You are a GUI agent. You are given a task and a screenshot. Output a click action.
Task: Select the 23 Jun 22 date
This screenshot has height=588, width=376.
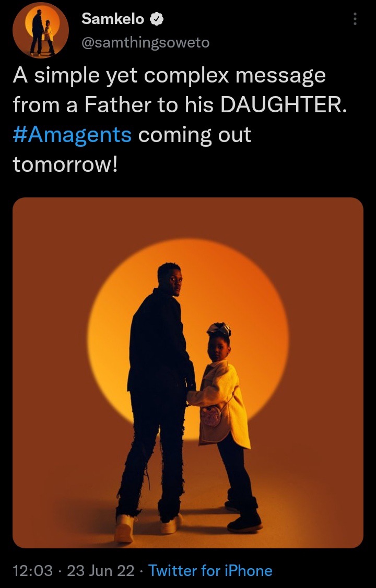pyautogui.click(x=100, y=571)
